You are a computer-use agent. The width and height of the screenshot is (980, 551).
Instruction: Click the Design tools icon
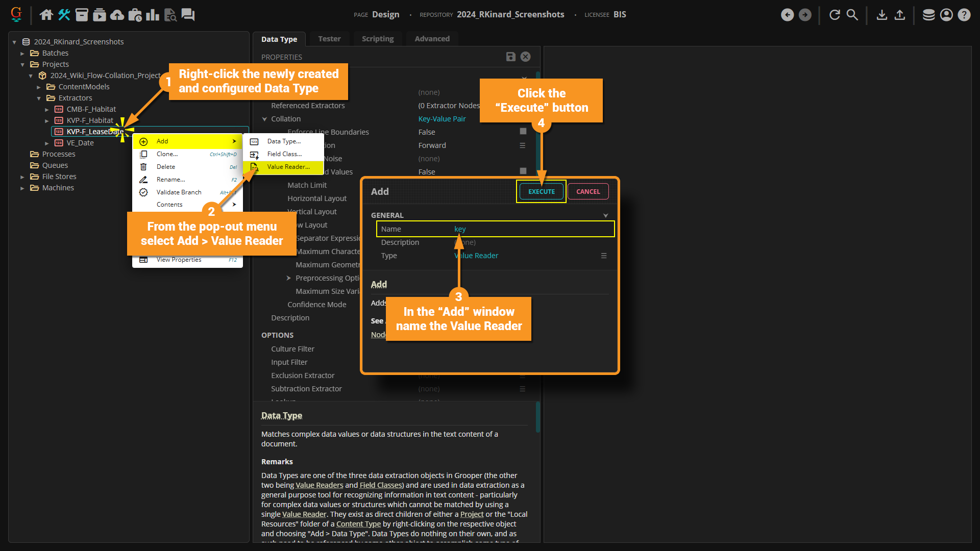coord(64,15)
